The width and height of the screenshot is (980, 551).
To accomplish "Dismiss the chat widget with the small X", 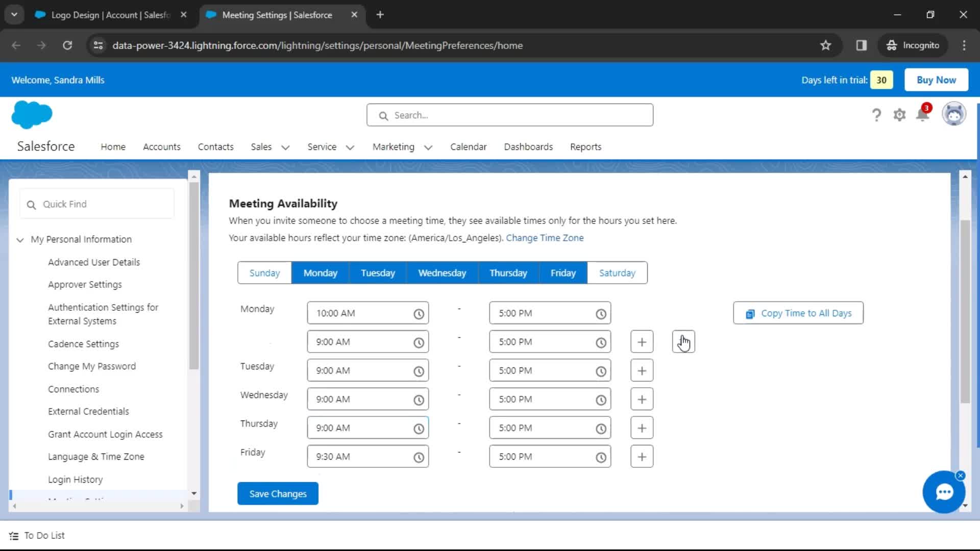I will [x=960, y=475].
